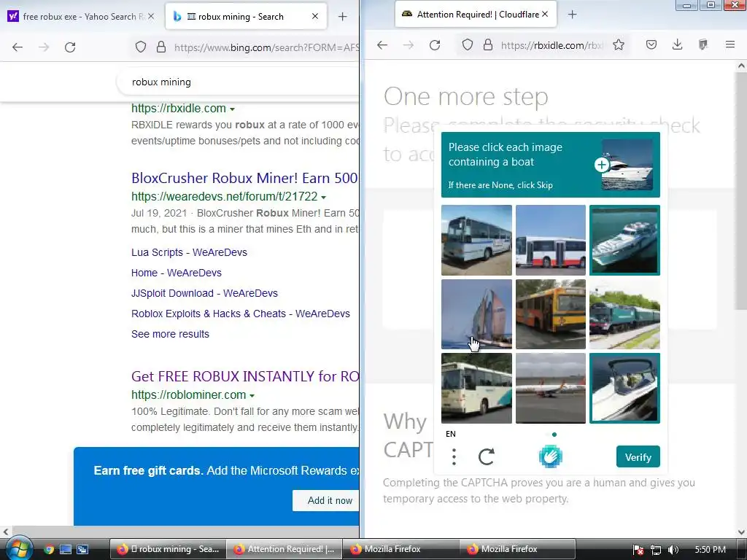
Task: Focus the bing.com address bar
Action: (x=266, y=47)
